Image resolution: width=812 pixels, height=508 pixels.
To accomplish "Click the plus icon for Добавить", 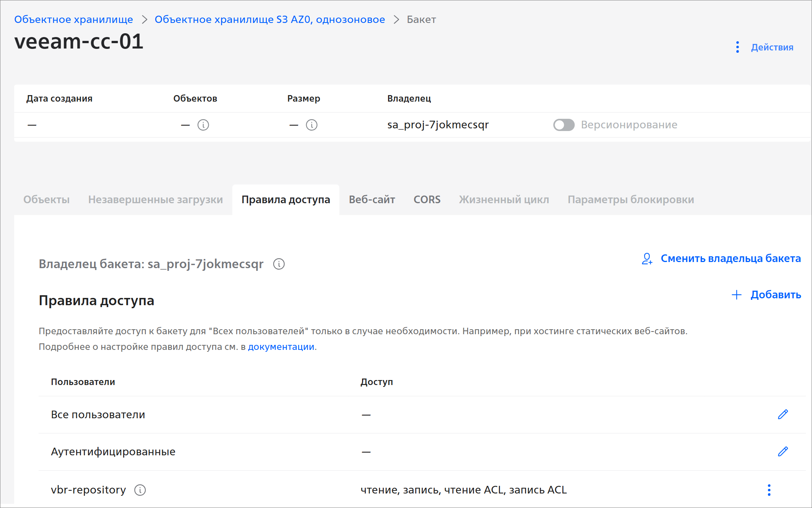I will coord(736,295).
